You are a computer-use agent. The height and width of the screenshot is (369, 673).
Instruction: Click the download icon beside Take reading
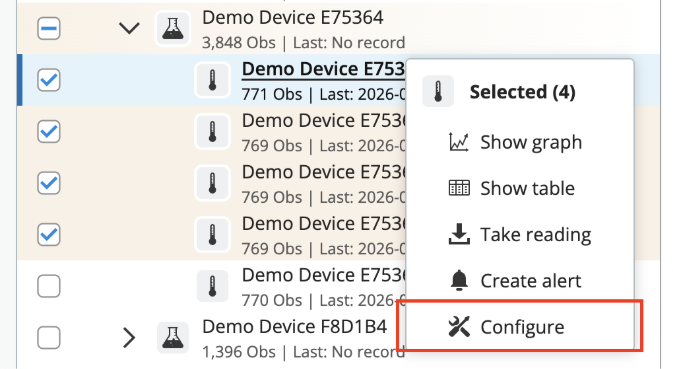459,234
